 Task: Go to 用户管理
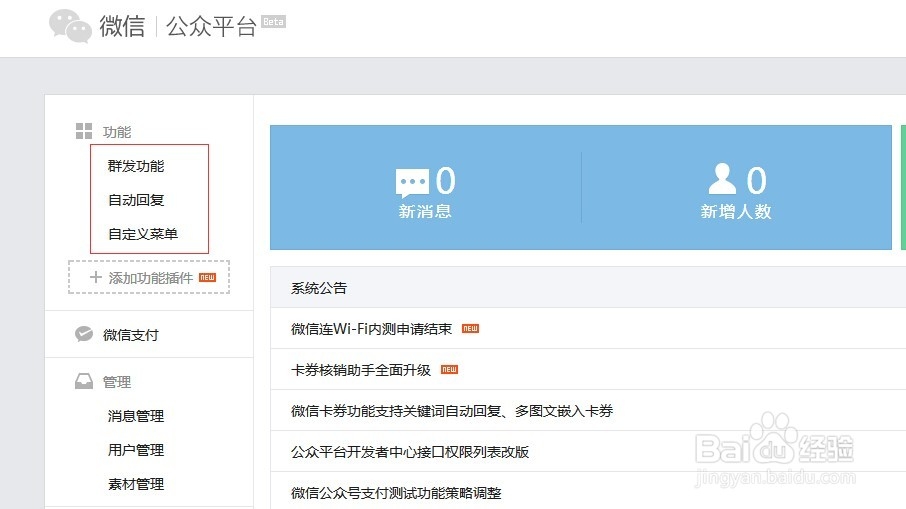click(x=136, y=450)
